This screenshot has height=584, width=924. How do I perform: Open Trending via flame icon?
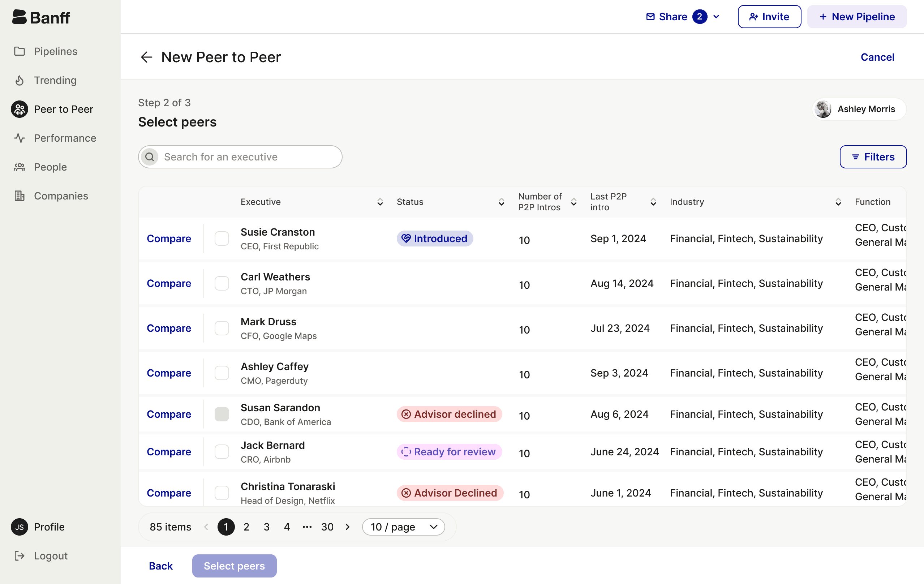[20, 80]
